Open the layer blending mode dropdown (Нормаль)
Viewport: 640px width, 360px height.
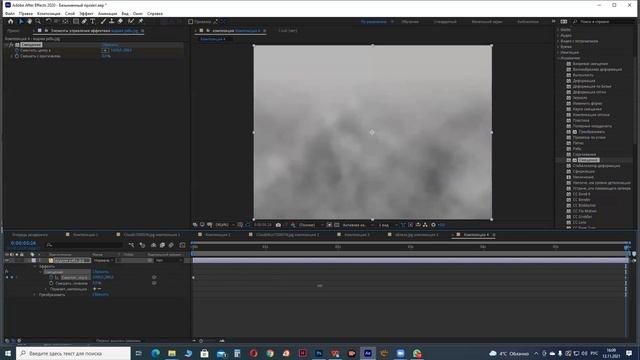pos(104,260)
